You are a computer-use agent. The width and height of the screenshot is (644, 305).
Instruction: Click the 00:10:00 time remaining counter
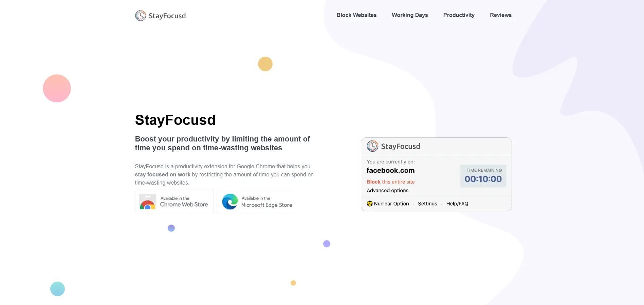coord(483,179)
